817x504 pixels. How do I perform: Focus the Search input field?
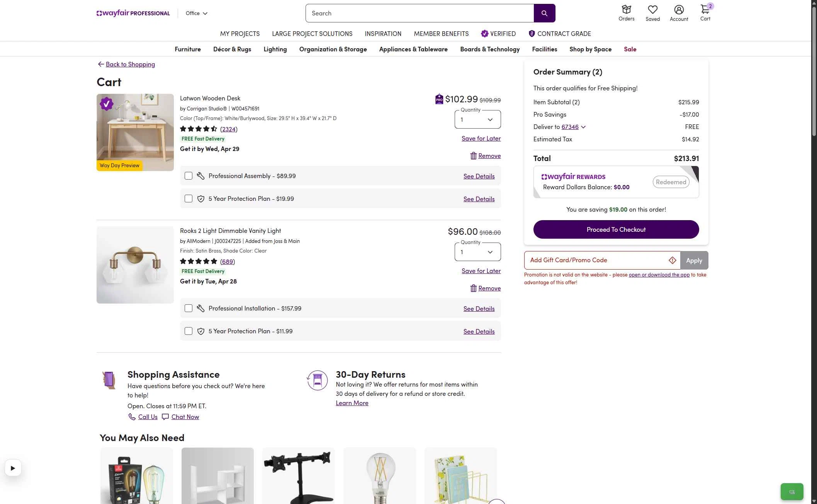click(420, 13)
